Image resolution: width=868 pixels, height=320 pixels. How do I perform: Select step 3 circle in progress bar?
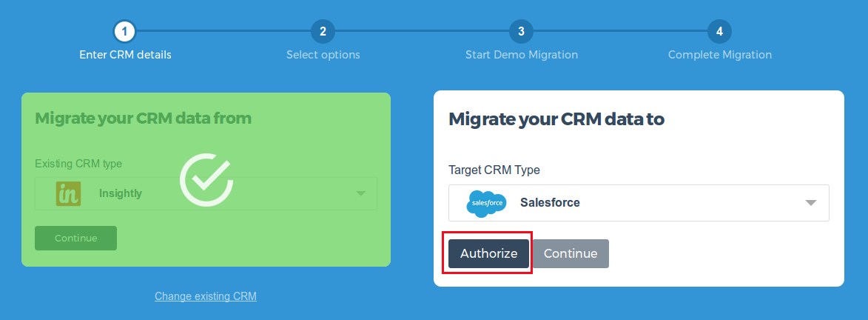522,32
